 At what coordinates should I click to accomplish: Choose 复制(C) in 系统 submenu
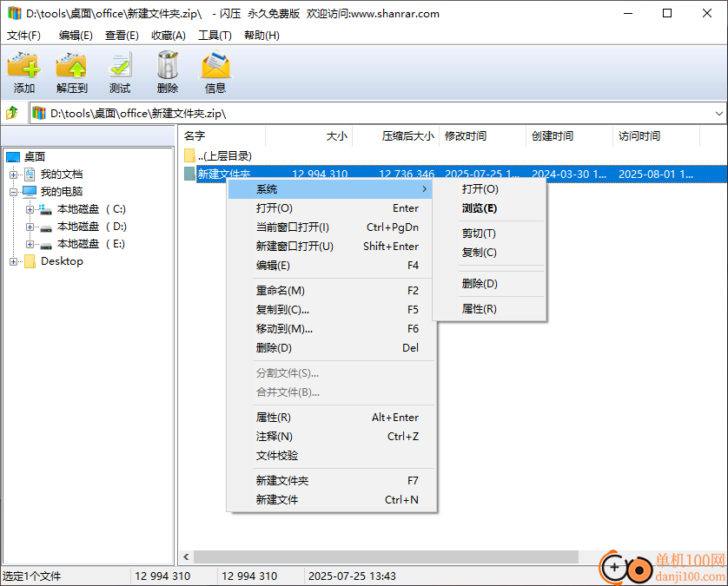[x=489, y=253]
